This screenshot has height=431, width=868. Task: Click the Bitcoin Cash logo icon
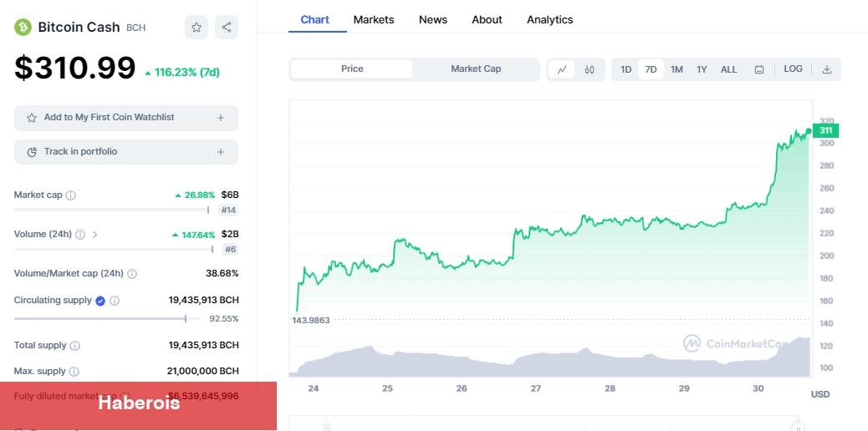tap(23, 27)
